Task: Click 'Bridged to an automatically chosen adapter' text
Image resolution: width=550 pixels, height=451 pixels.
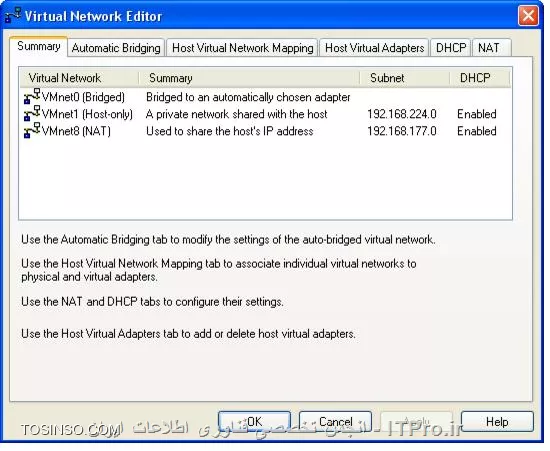Action: [248, 97]
